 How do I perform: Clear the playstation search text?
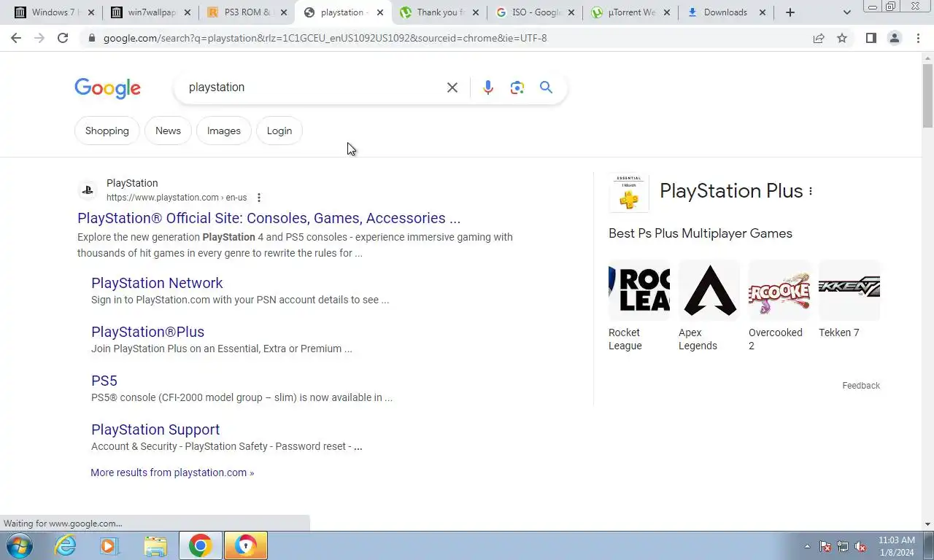click(x=452, y=87)
